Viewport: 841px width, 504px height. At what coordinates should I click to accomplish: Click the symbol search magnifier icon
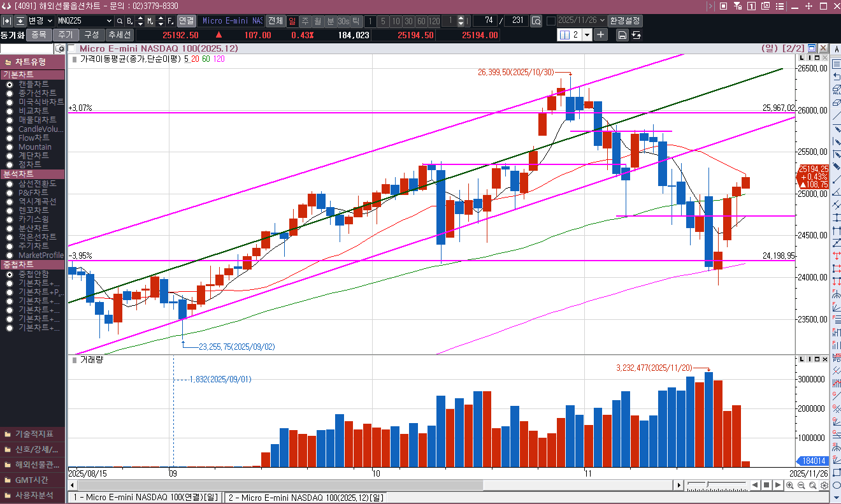pos(119,21)
